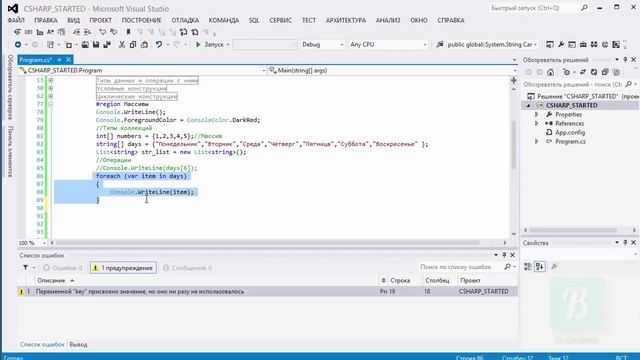Toggle the Сообщений 0 messages filter
Screen dimensions: 640x360
187,268
